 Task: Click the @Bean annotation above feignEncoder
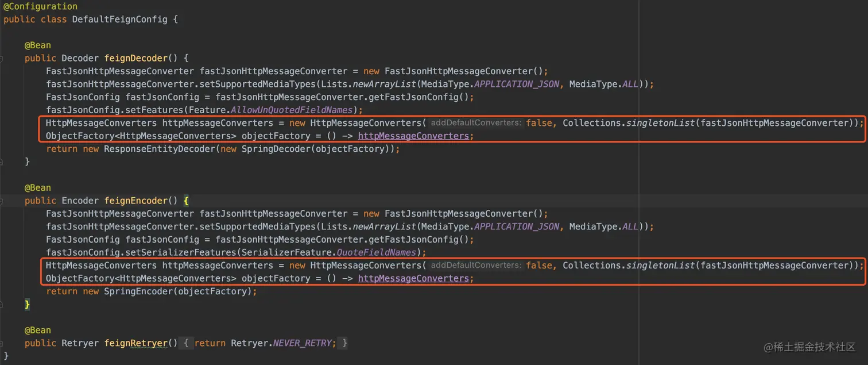point(37,188)
